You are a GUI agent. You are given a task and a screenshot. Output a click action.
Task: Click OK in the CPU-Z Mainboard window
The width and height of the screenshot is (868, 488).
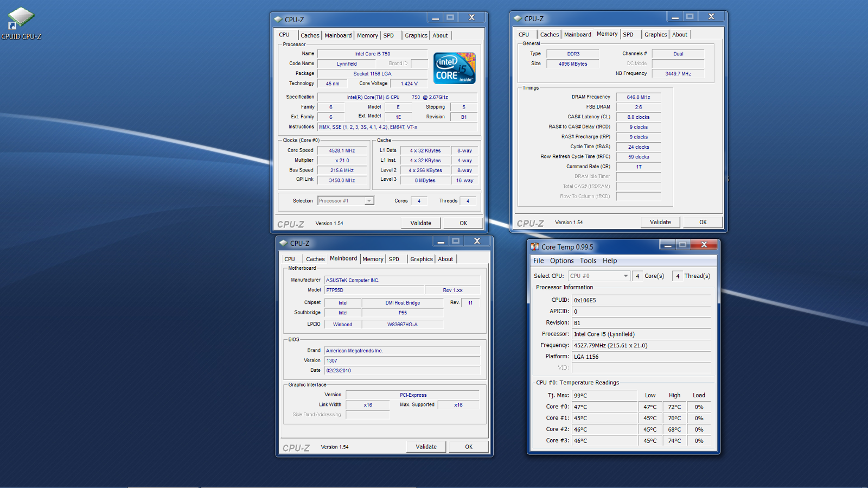tap(469, 447)
